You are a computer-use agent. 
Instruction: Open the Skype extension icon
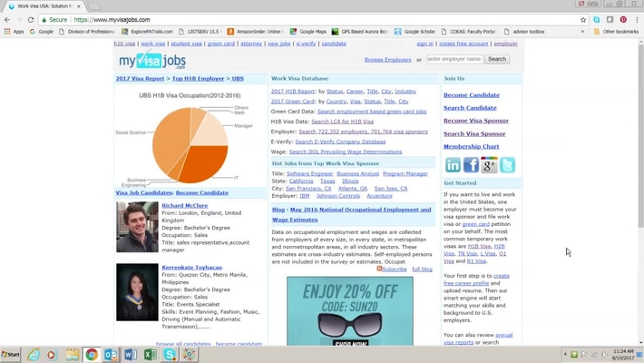pos(596,20)
